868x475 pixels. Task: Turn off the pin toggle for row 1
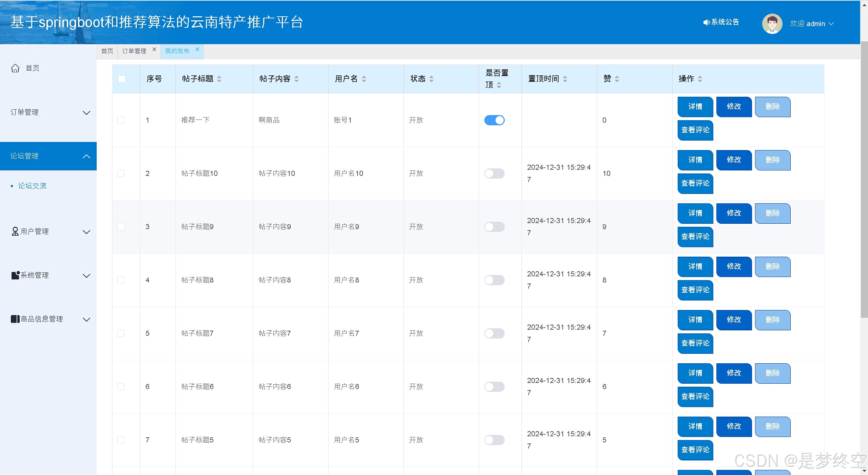coord(494,120)
